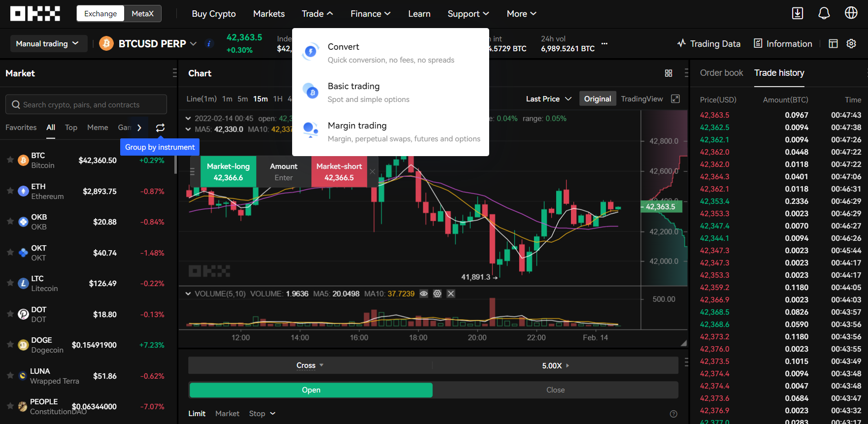Collapse the candle data legend row
Screen dimensions: 868x424
click(x=188, y=118)
